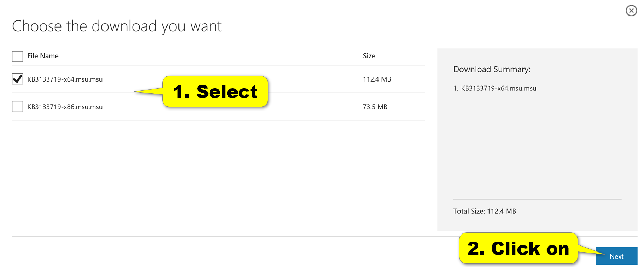Click the 112.4 MB size value in the x64 row
This screenshot has width=644, height=267.
(377, 79)
